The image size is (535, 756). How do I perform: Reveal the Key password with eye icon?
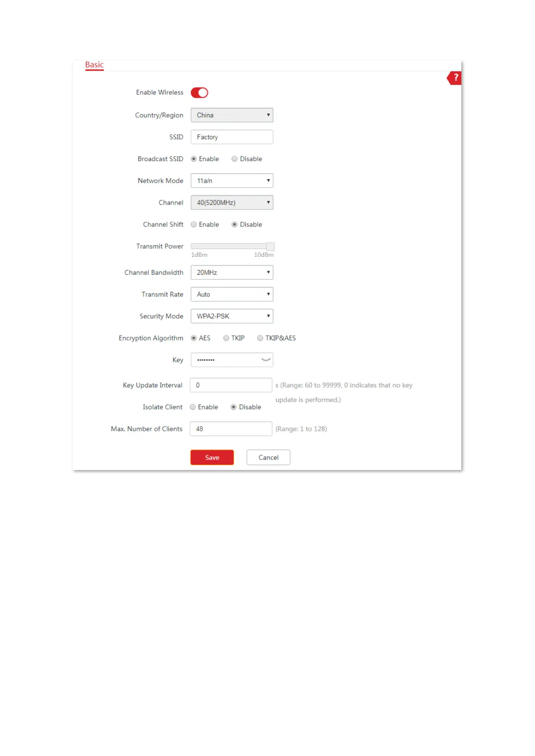tap(266, 360)
